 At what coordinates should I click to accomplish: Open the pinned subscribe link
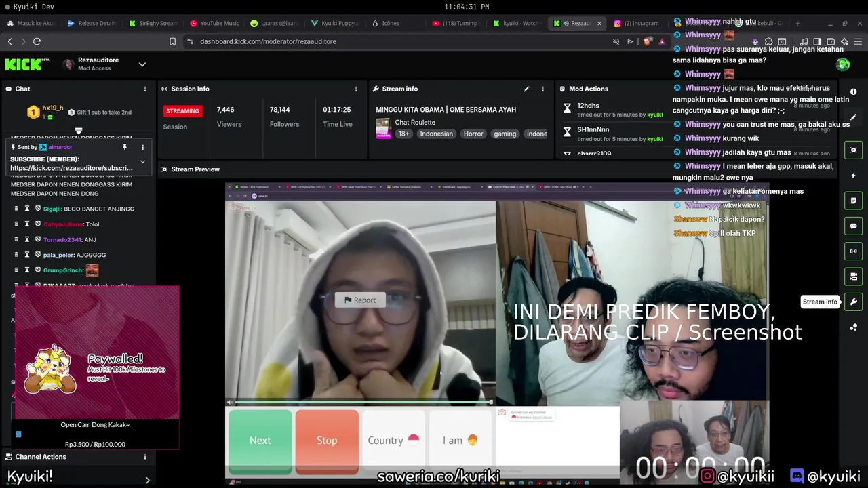coord(71,168)
